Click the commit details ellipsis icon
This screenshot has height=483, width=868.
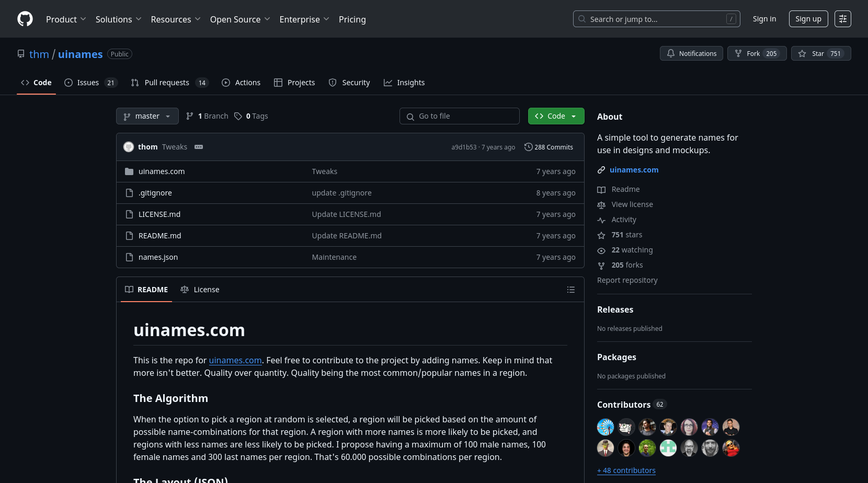click(199, 147)
